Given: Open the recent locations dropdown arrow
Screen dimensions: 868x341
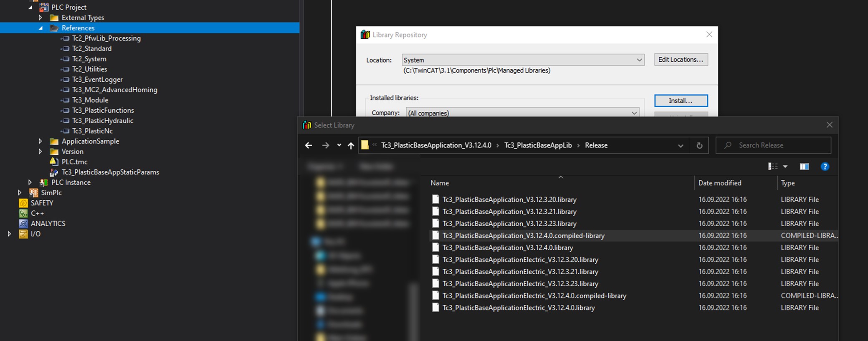Looking at the screenshot, I should (339, 145).
